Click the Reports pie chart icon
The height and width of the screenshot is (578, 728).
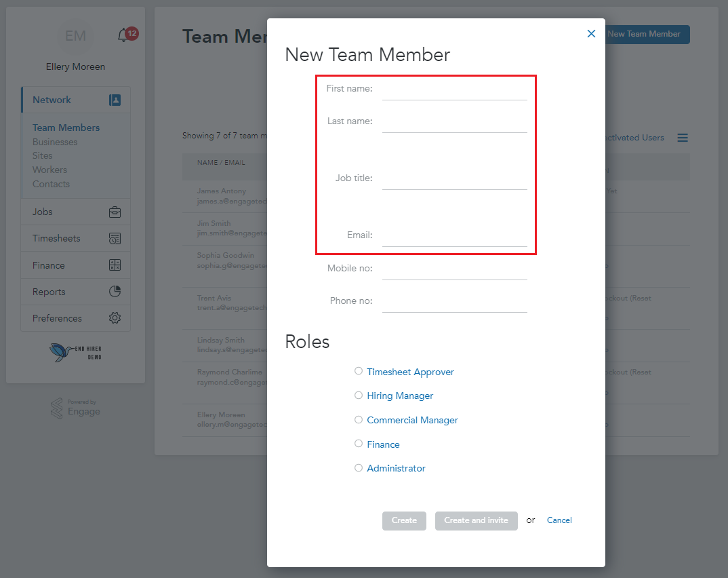pyautogui.click(x=115, y=291)
